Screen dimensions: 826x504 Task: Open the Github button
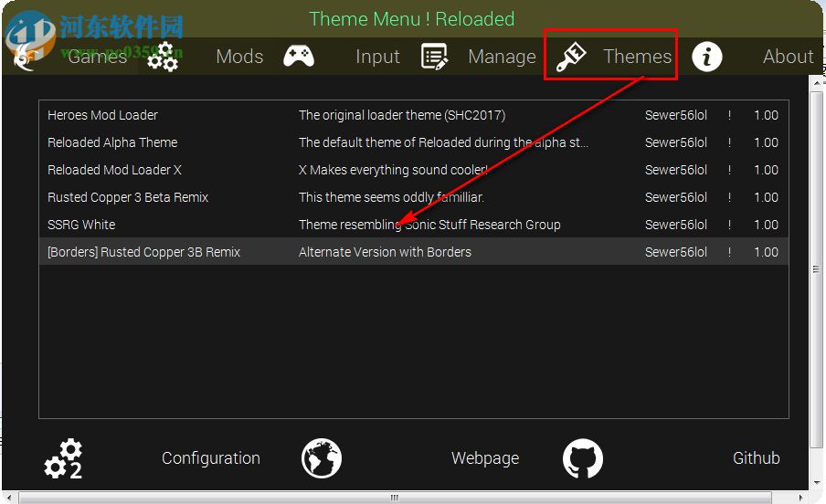(x=756, y=458)
